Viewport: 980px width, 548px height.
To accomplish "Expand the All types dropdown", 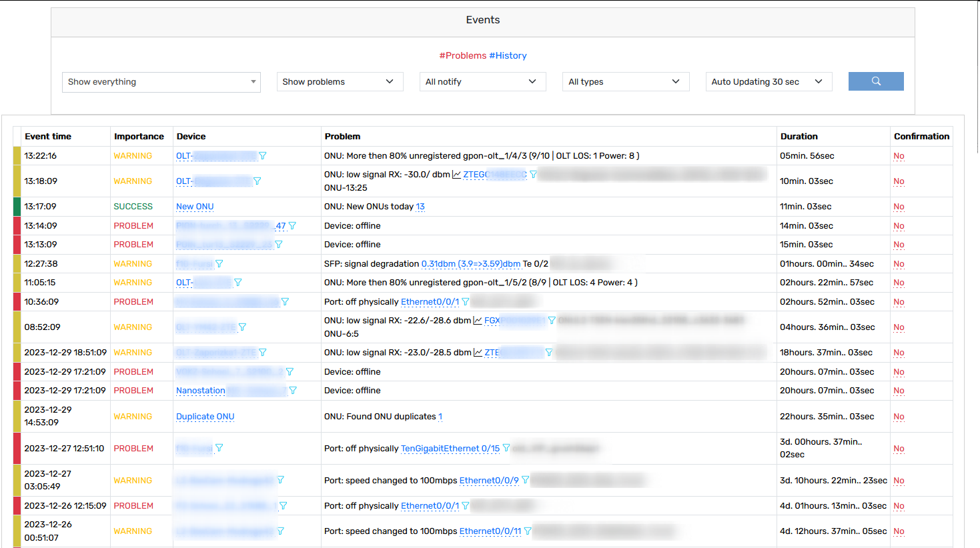I will (x=626, y=81).
